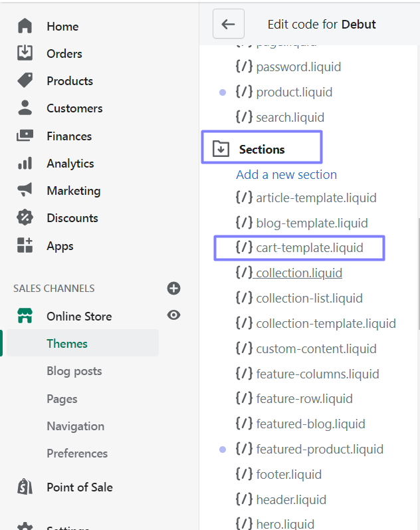The image size is (420, 530).
Task: Click the Analytics bar chart icon
Action: [25, 163]
